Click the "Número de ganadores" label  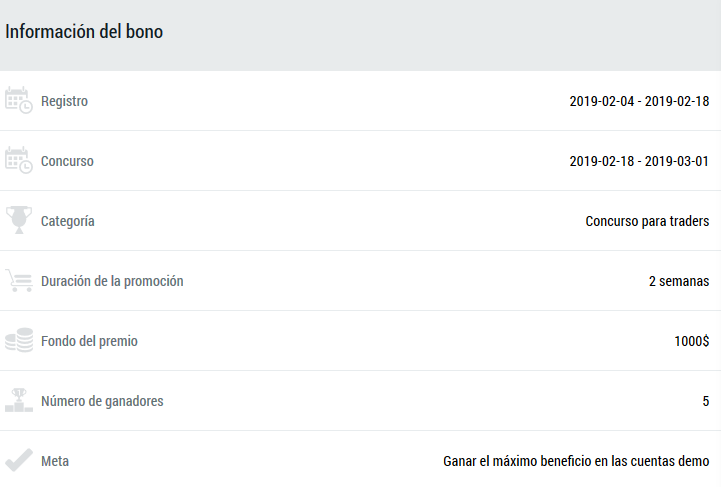click(102, 401)
